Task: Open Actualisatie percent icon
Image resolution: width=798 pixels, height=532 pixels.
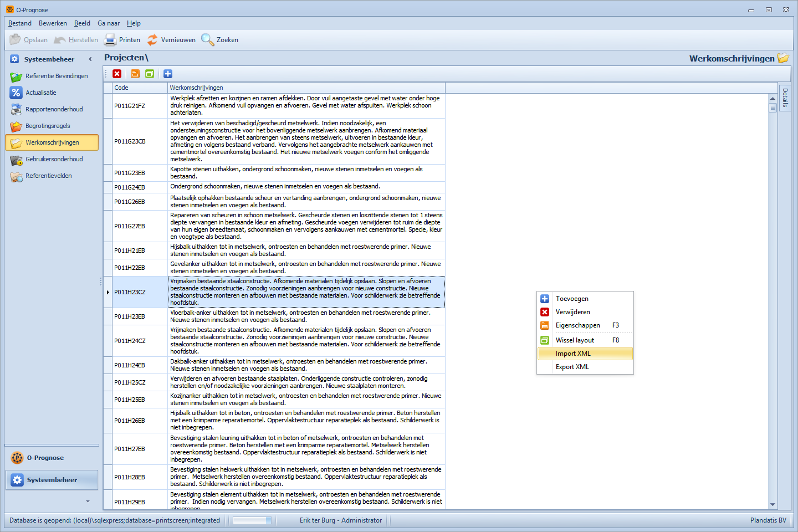Action: (x=16, y=93)
